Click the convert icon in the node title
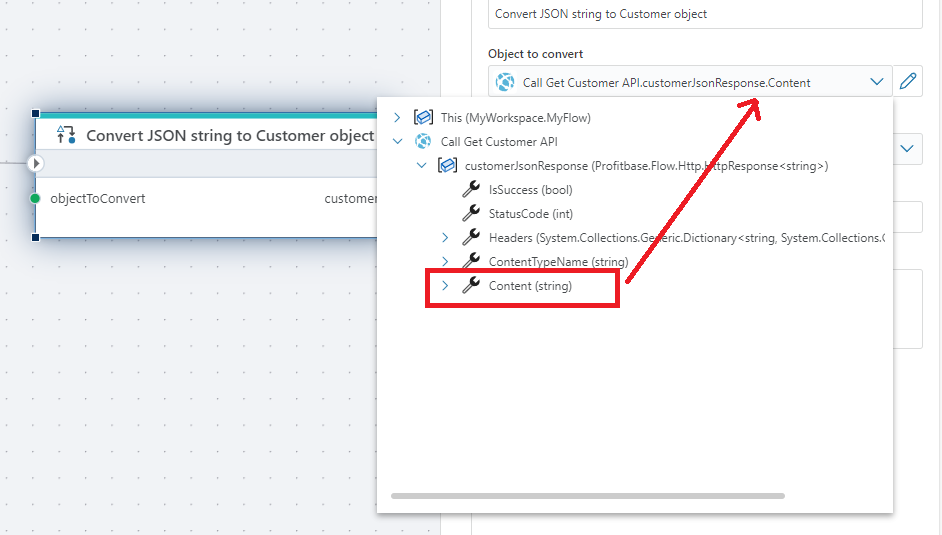This screenshot has width=942, height=535. [x=66, y=135]
